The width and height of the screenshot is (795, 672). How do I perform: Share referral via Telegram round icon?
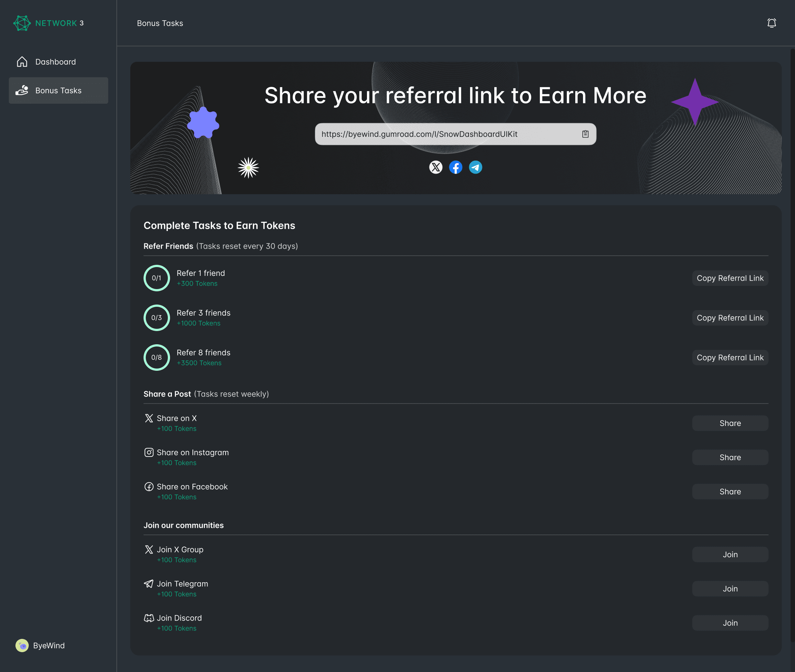pyautogui.click(x=475, y=167)
